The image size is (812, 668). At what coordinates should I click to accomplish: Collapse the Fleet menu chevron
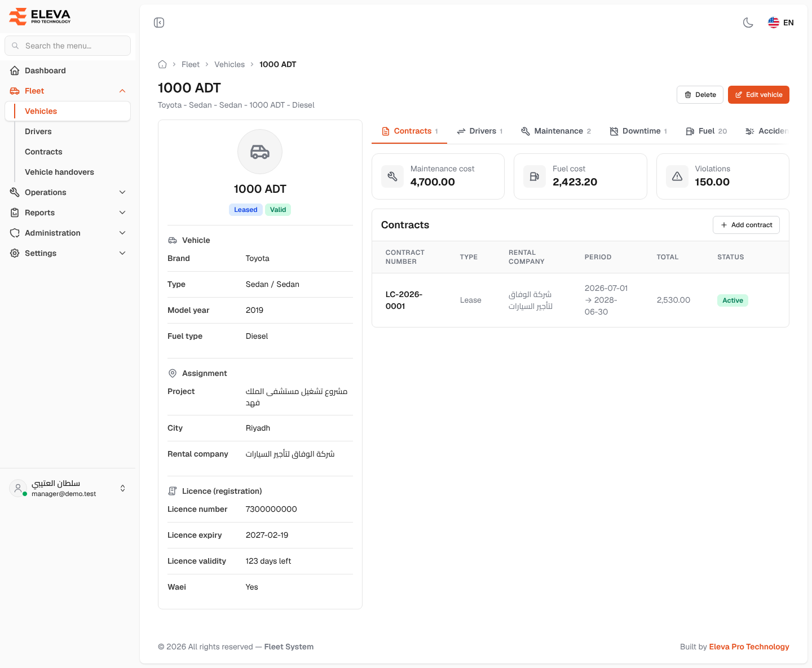[x=122, y=91]
